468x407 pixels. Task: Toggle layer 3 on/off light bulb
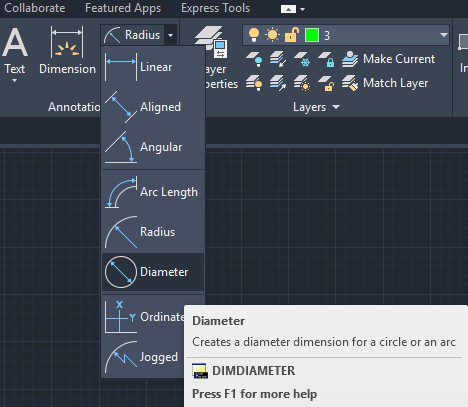[254, 35]
